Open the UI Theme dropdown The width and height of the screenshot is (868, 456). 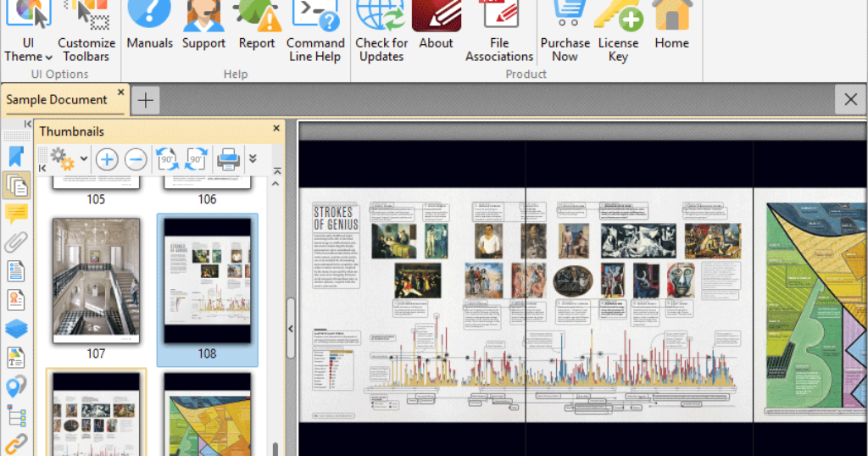click(x=28, y=32)
